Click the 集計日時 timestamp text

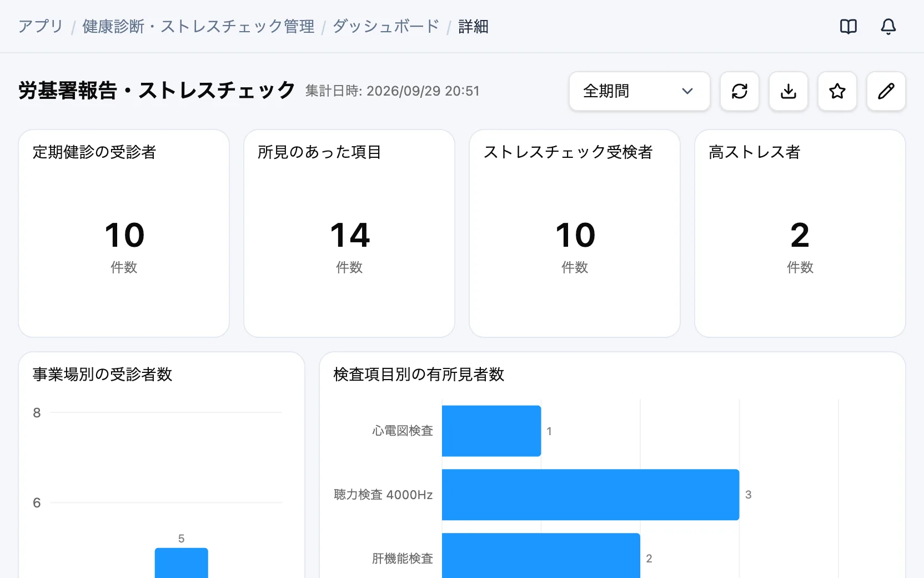click(392, 91)
